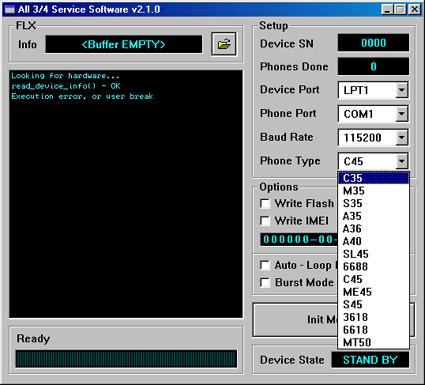Click the Device SN 0000 field
The image size is (425, 385).
click(x=373, y=43)
